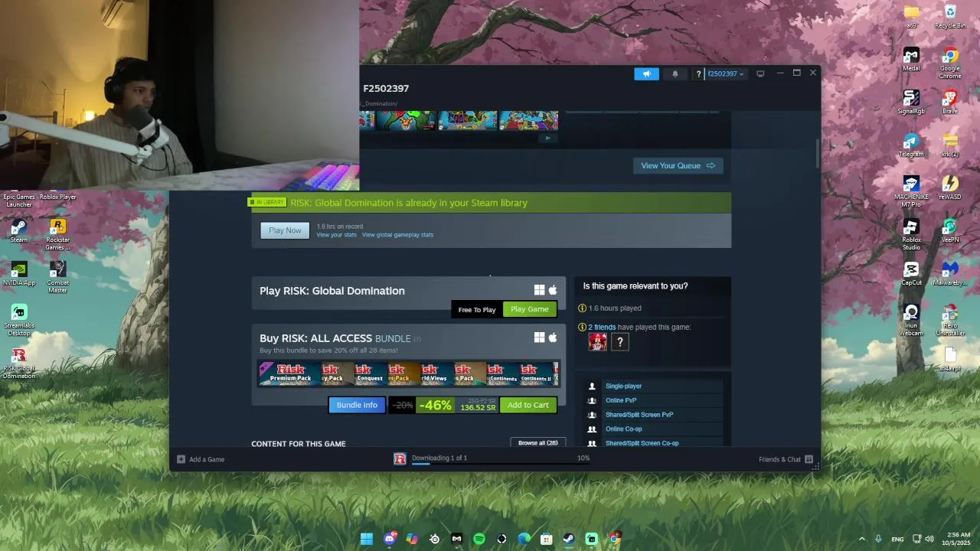Click the Downloading 1 of 1 status

click(439, 458)
